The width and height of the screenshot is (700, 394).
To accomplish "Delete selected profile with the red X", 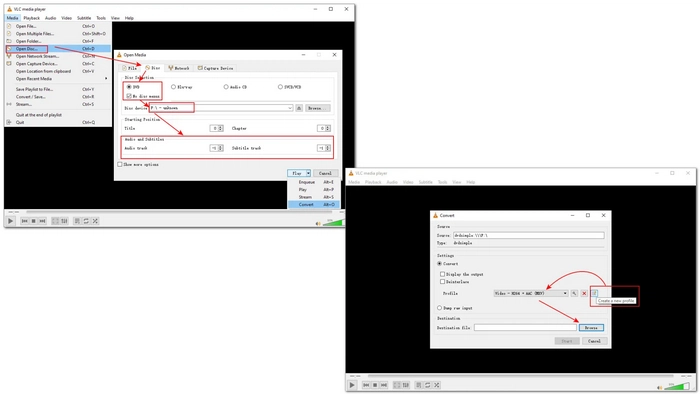I will [584, 293].
